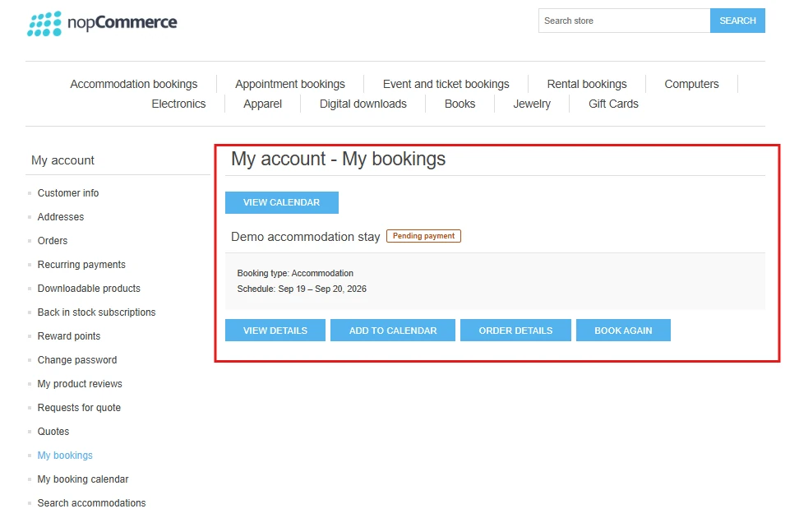Click the ORDER DETAILS button
The height and width of the screenshot is (532, 799).
(x=515, y=331)
